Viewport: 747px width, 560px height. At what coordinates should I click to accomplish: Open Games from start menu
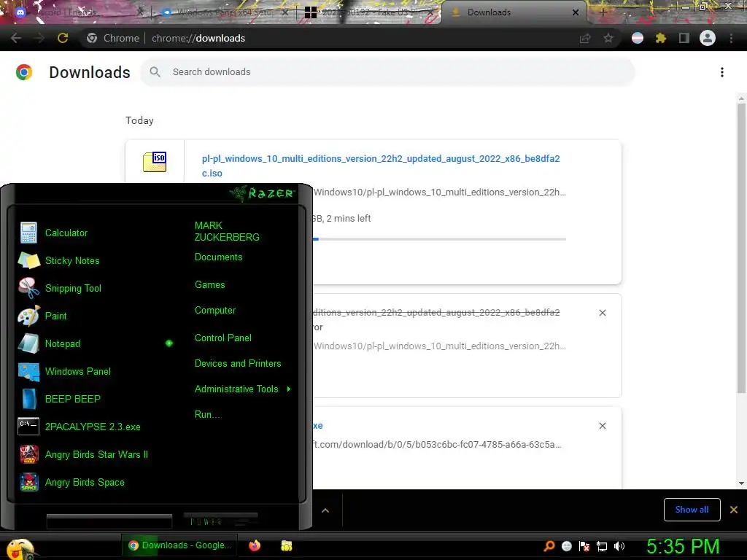click(209, 285)
